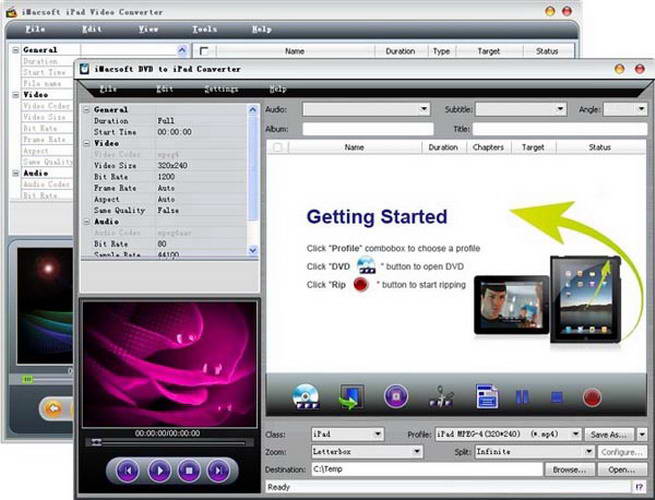Collapse the Video section in front window
The width and height of the screenshot is (655, 500).
click(x=87, y=143)
